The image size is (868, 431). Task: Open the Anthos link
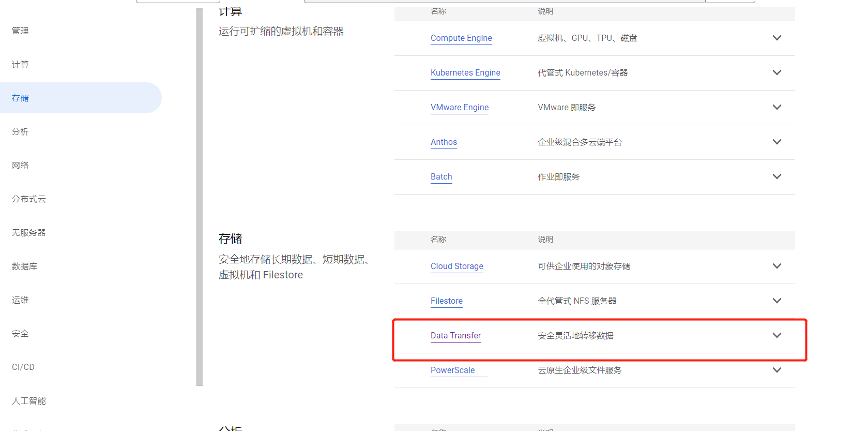[444, 142]
